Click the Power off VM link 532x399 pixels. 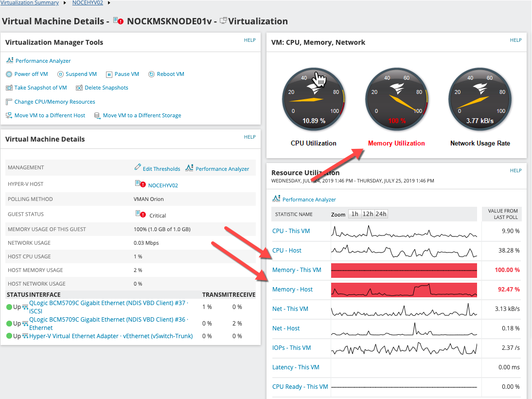point(31,74)
